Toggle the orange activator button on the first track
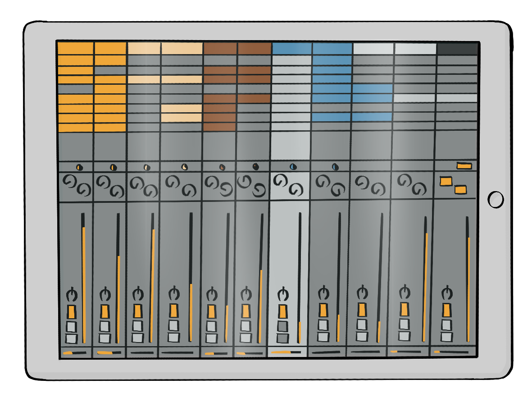The image size is (532, 398). point(72,311)
